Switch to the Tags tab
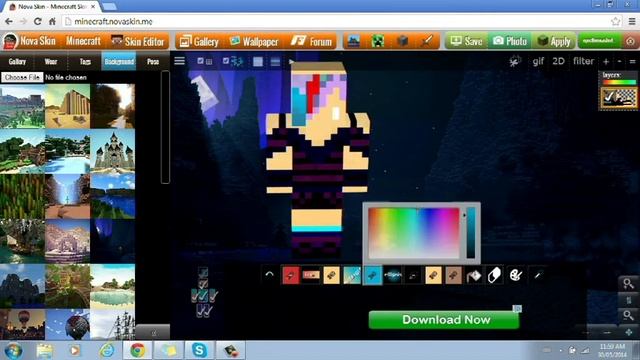Viewport: 640px width, 360px height. click(x=85, y=62)
